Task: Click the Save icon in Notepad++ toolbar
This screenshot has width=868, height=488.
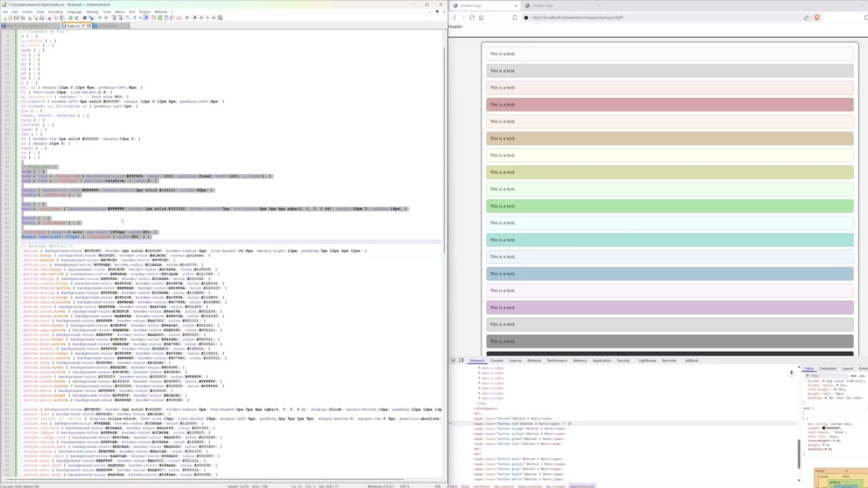Action: coord(16,18)
